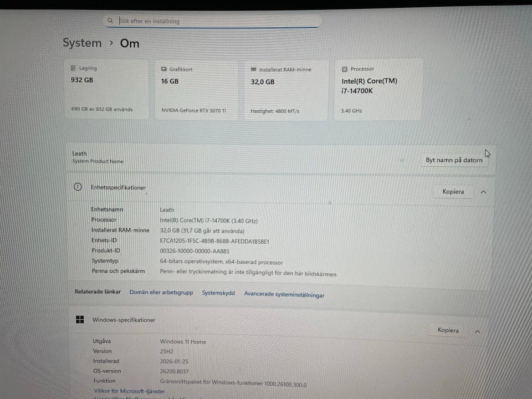Open 'Domän eller arbetsgrupp' link
The width and height of the screenshot is (532, 399).
[x=161, y=292]
